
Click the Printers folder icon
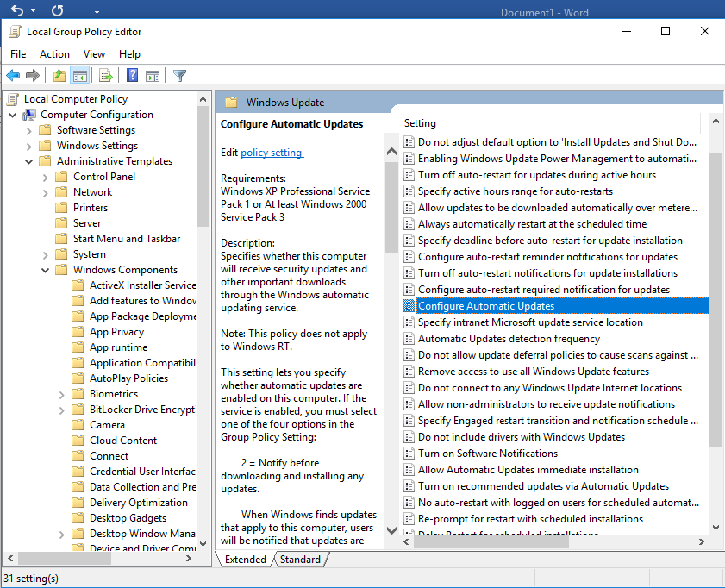(61, 208)
